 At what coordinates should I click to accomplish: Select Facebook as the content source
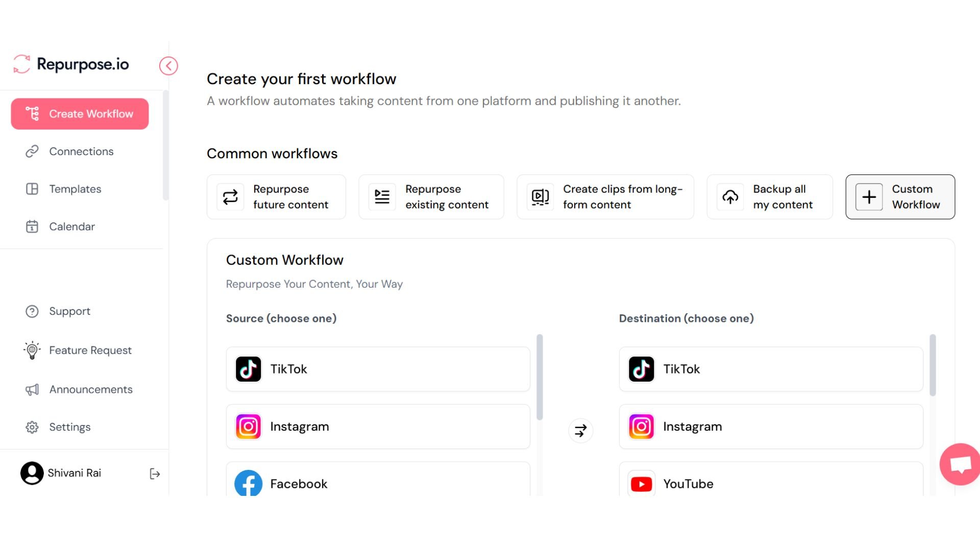pyautogui.click(x=378, y=483)
